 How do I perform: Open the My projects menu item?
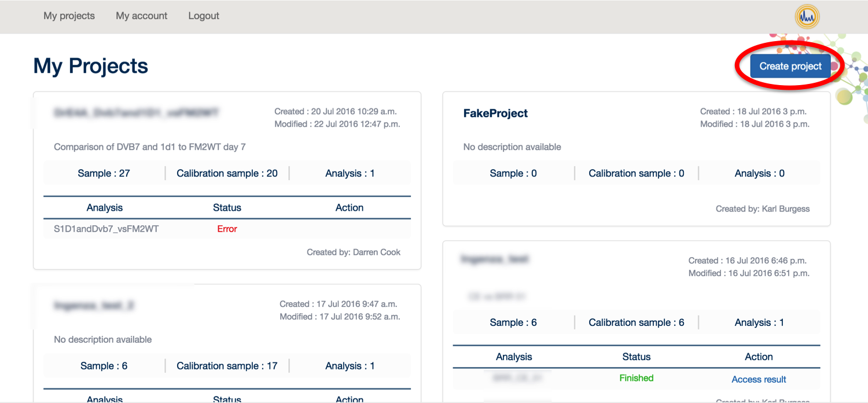pyautogui.click(x=69, y=16)
